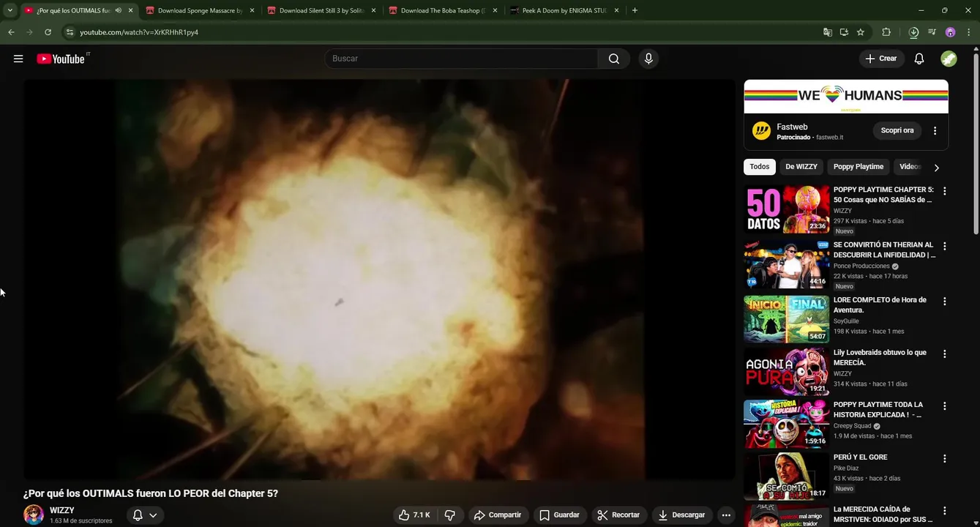
Task: Open menu for SE CONVIRTIÓ EN THERIAN video
Action: 944,246
